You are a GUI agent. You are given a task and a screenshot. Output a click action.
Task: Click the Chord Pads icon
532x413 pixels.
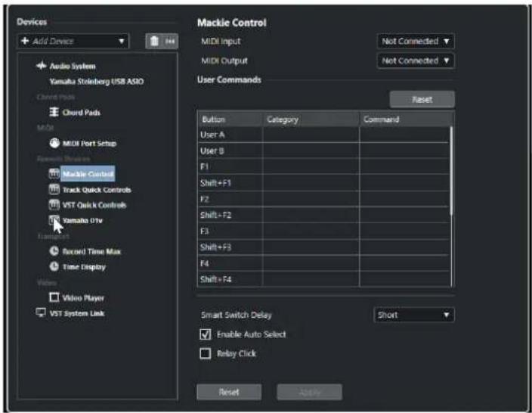click(x=54, y=112)
